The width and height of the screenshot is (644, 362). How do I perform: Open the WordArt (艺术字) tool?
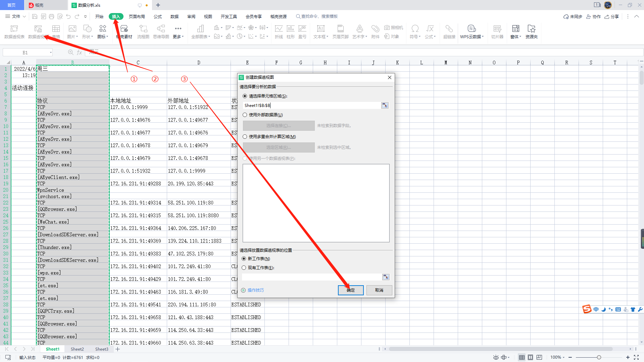360,32
